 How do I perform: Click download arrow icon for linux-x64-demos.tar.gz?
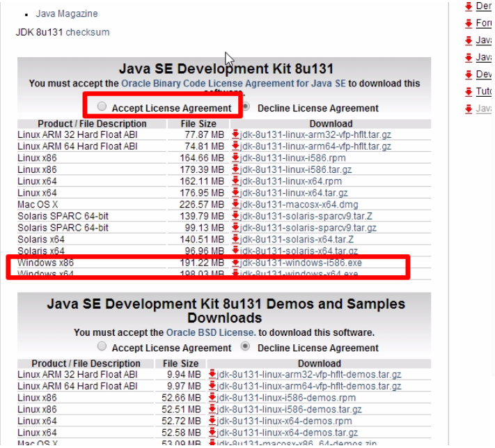coord(212,432)
